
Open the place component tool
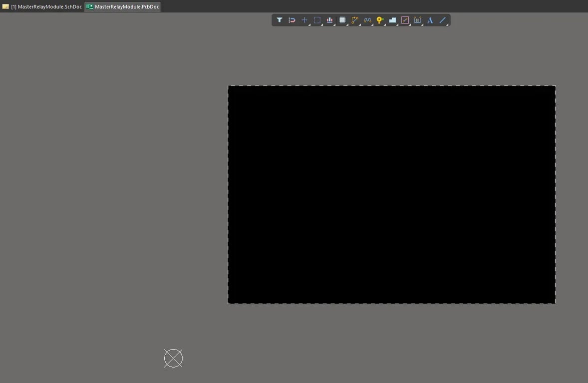point(329,20)
